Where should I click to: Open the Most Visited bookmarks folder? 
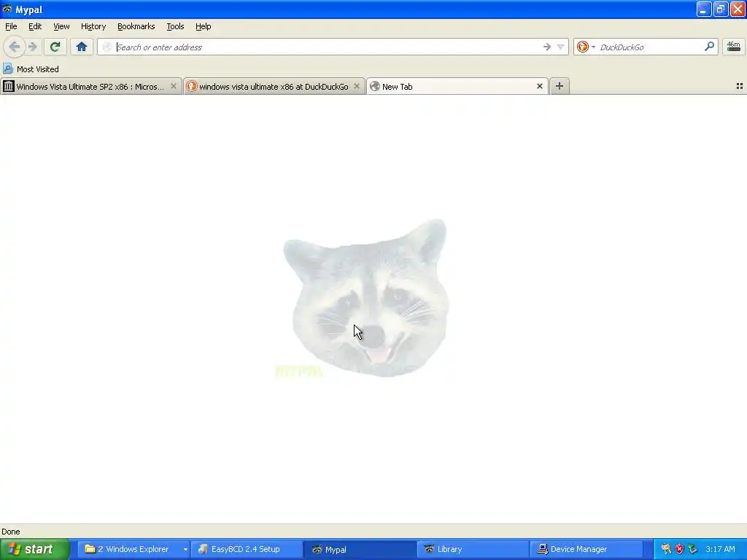click(x=31, y=69)
